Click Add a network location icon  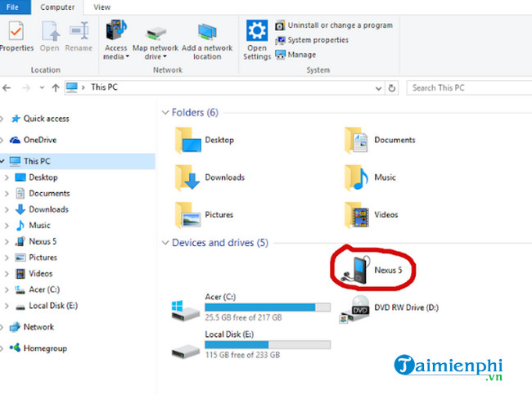coord(207,34)
